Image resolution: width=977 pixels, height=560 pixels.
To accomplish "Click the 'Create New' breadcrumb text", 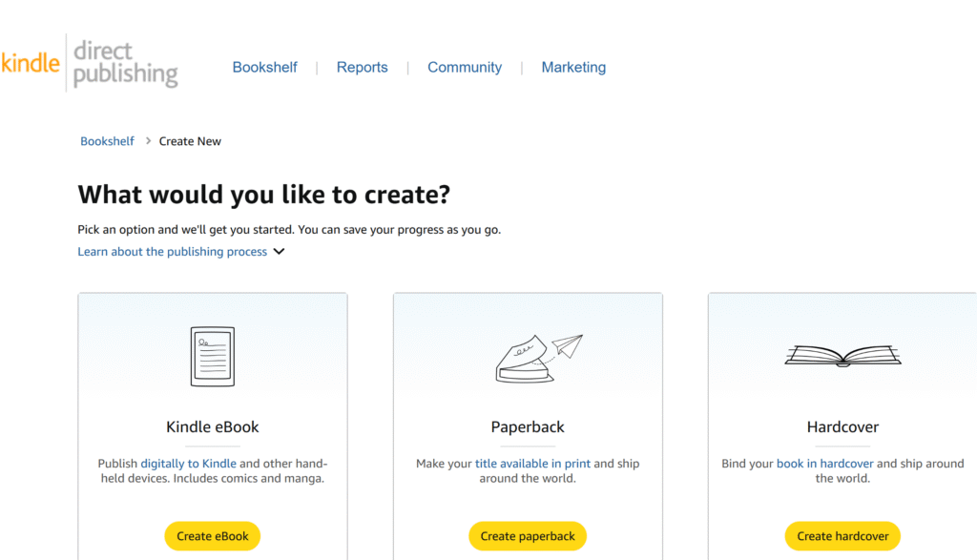I will [190, 141].
